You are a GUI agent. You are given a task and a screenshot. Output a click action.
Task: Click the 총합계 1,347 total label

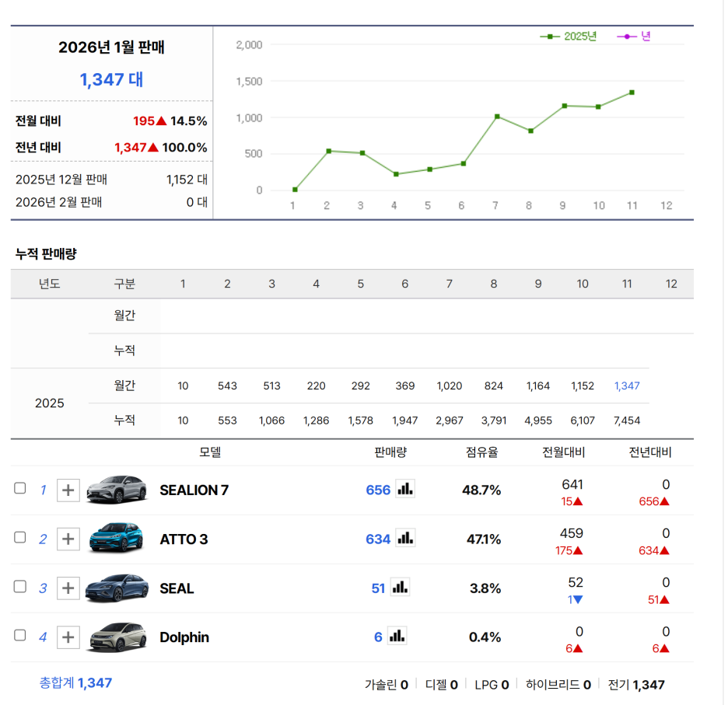[75, 682]
